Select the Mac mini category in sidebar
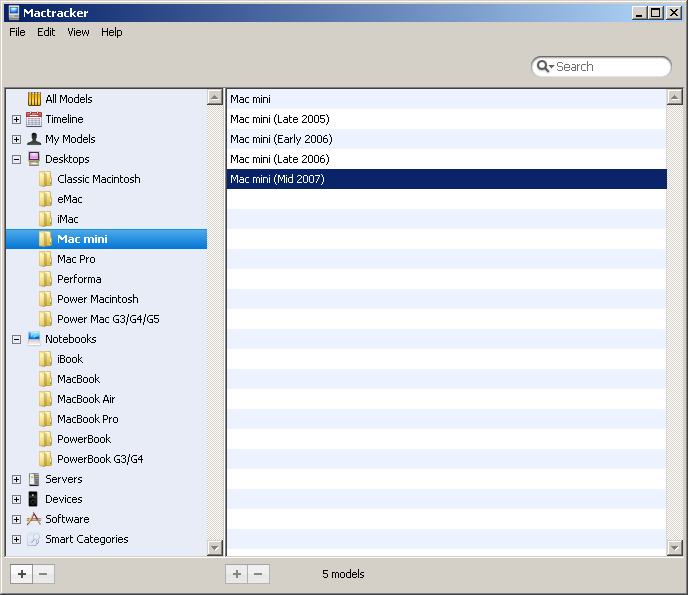The image size is (695, 595). (x=106, y=239)
